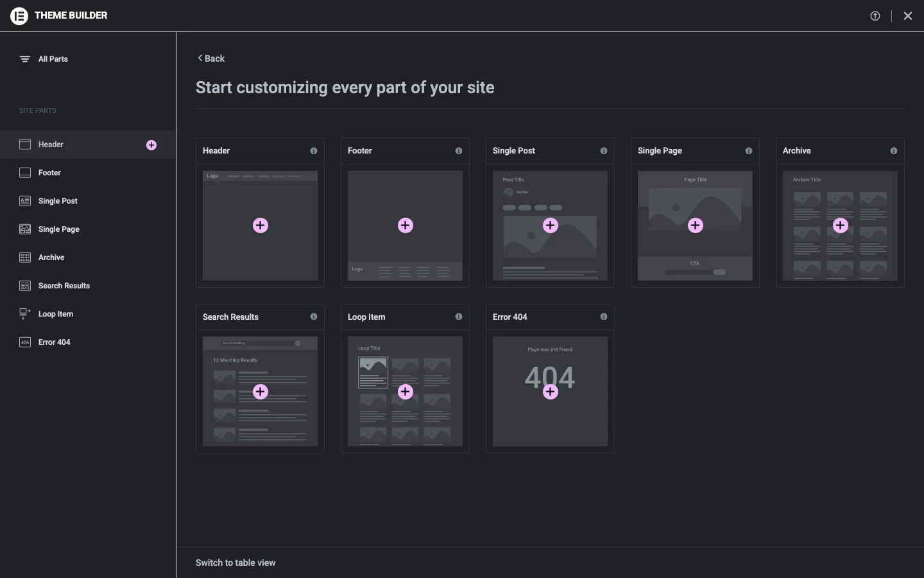Select Loop Item in the sidebar

click(88, 314)
